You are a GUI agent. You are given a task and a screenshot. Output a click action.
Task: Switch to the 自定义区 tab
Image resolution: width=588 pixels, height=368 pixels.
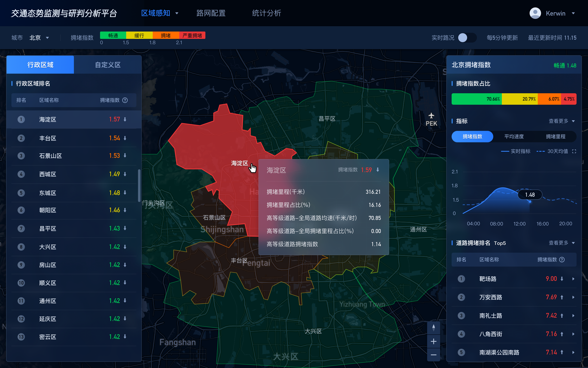coord(108,65)
